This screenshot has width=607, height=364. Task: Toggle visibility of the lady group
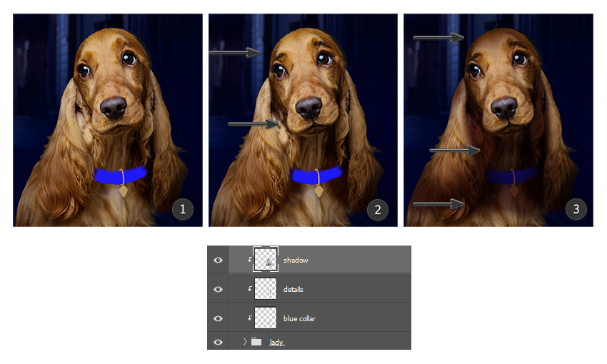point(218,342)
